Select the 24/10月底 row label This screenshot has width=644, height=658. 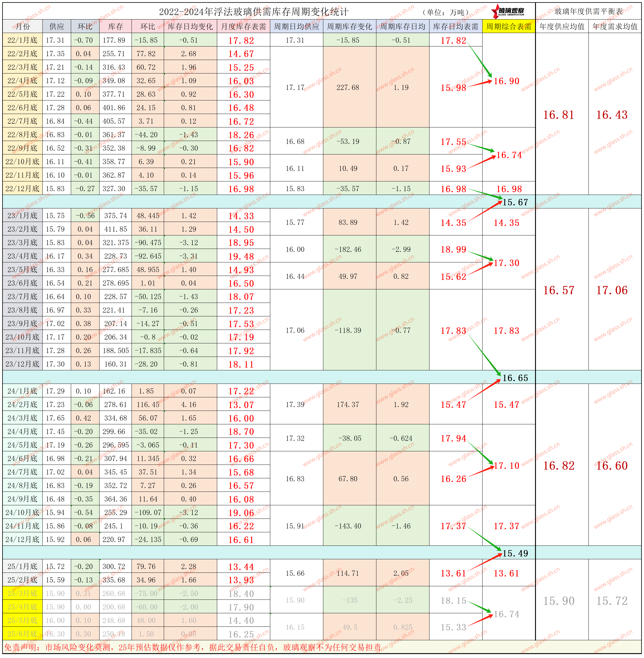(x=23, y=512)
